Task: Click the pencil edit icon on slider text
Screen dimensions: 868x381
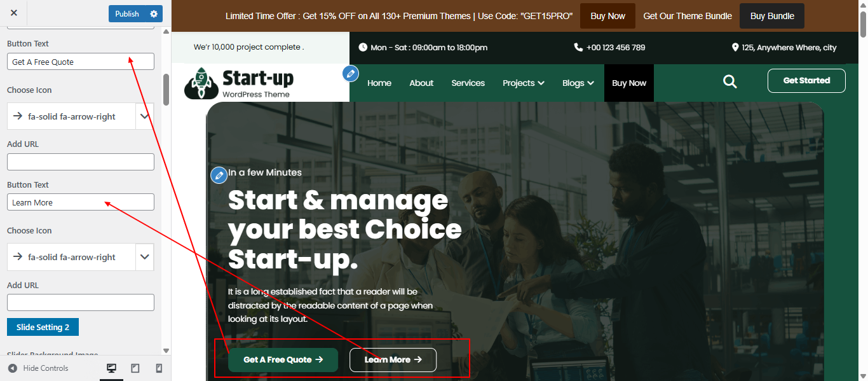Action: [219, 175]
